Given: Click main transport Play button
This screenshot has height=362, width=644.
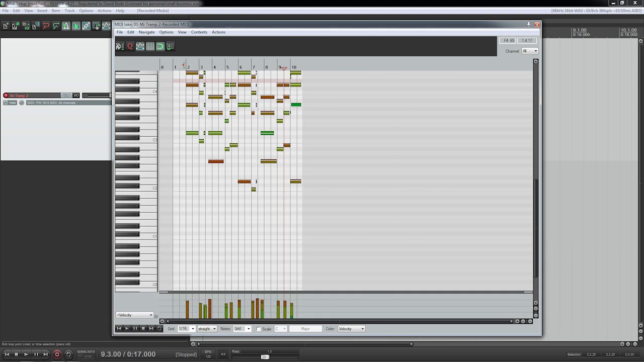Looking at the screenshot, I should click(x=26, y=354).
